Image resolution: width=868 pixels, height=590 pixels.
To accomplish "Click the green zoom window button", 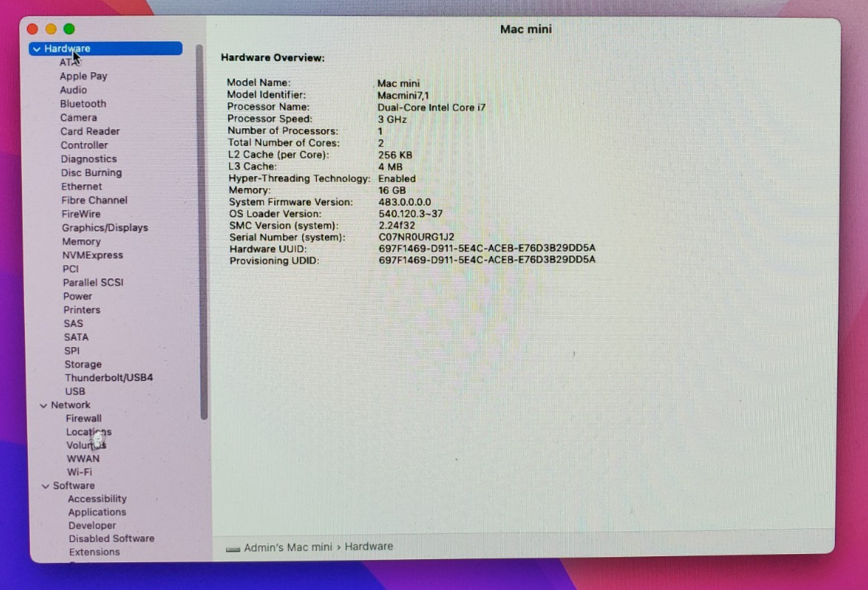I will (x=69, y=29).
